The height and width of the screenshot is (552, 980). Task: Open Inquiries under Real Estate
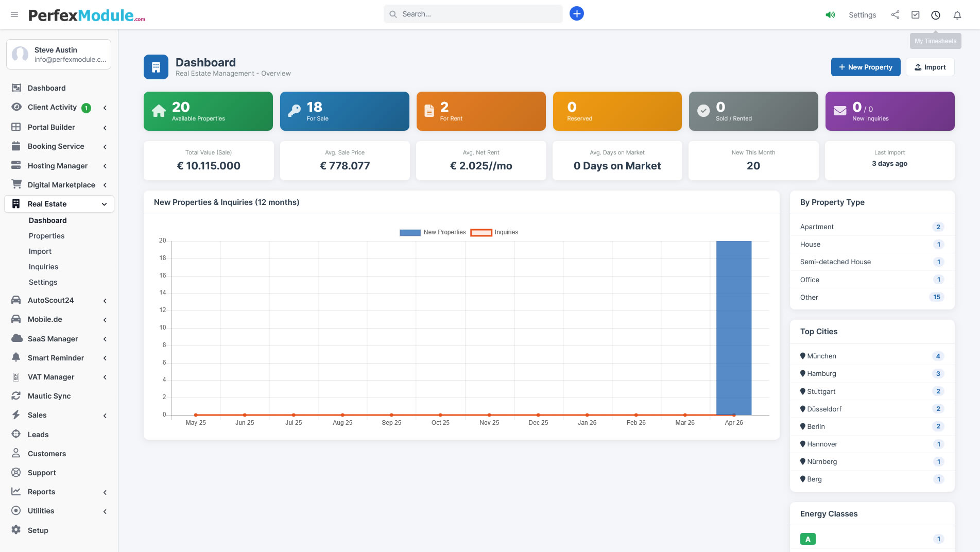43,267
